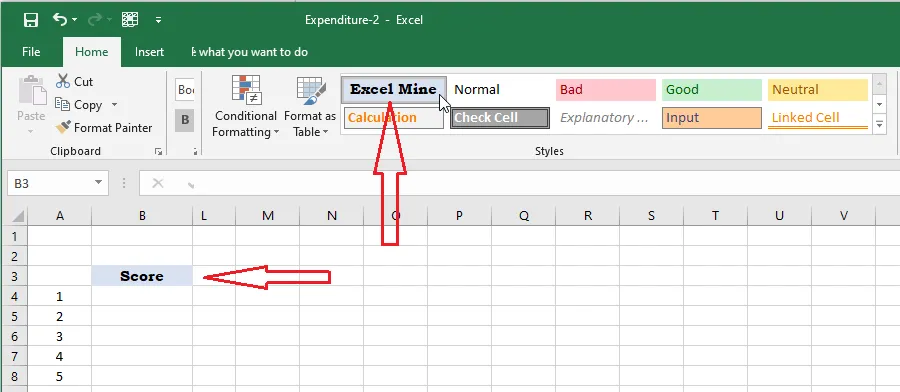This screenshot has width=900, height=392.
Task: Go to the previous styles gallery row
Action: [x=879, y=85]
